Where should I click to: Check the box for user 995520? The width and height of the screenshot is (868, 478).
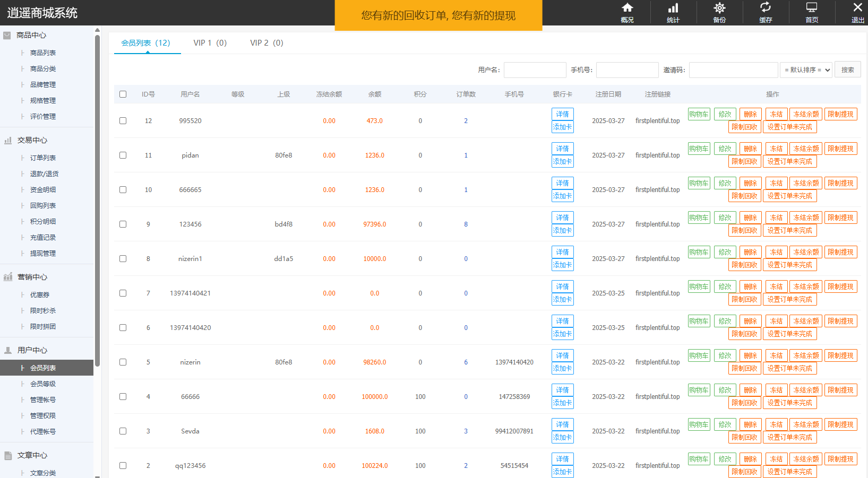point(123,121)
